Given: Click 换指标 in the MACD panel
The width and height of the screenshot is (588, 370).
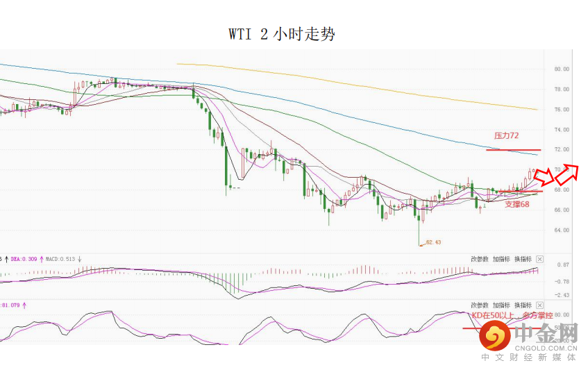Looking at the screenshot, I should pos(523,260).
